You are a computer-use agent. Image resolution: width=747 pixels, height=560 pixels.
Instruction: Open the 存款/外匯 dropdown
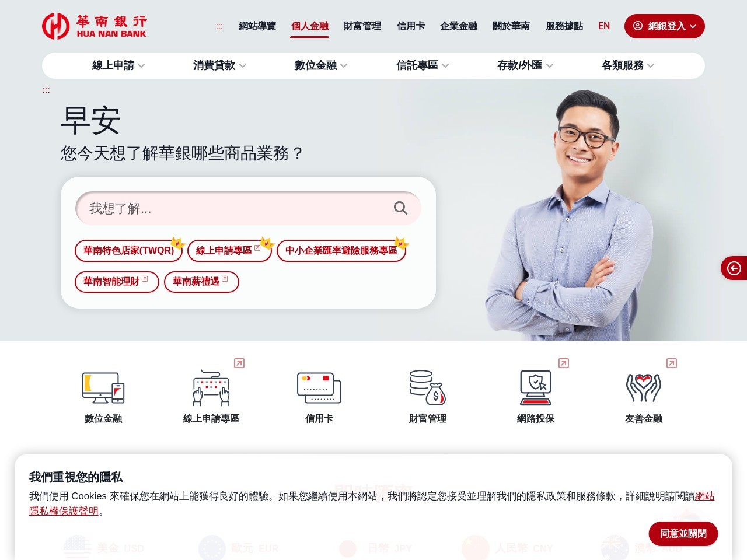pyautogui.click(x=525, y=65)
